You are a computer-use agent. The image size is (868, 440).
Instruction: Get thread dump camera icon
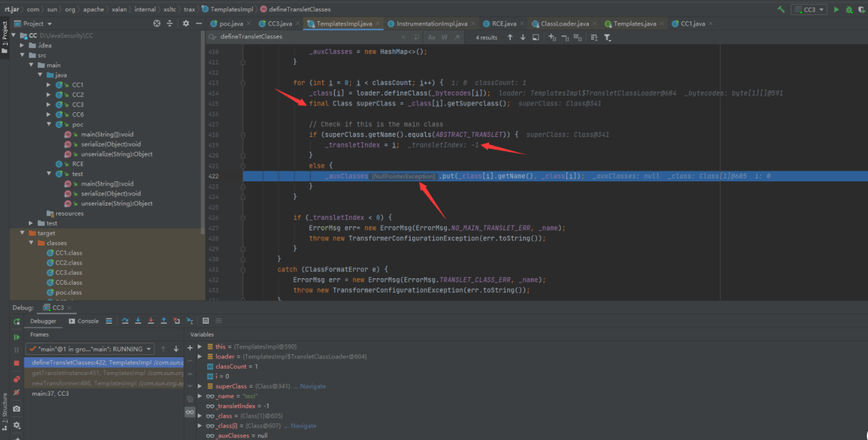click(17, 409)
